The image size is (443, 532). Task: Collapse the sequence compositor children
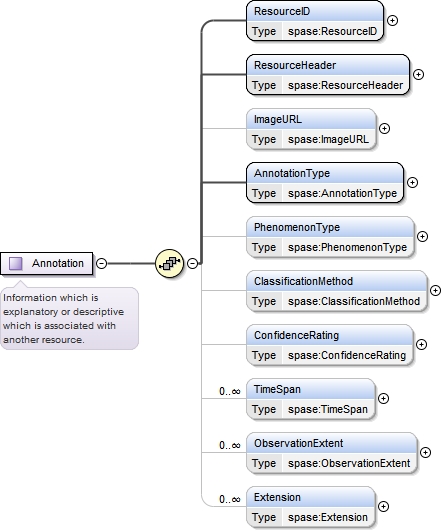[x=192, y=263]
